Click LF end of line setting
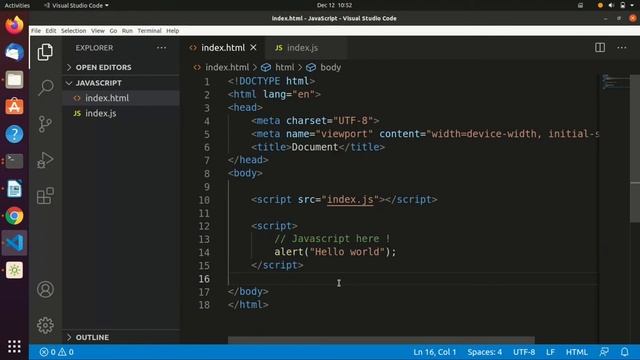 (x=550, y=352)
